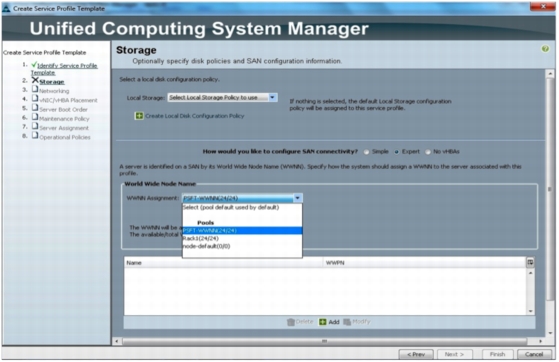Image resolution: width=559 pixels, height=362 pixels.
Task: Toggle the WWNN Assignment dropdown arrow
Action: point(297,198)
